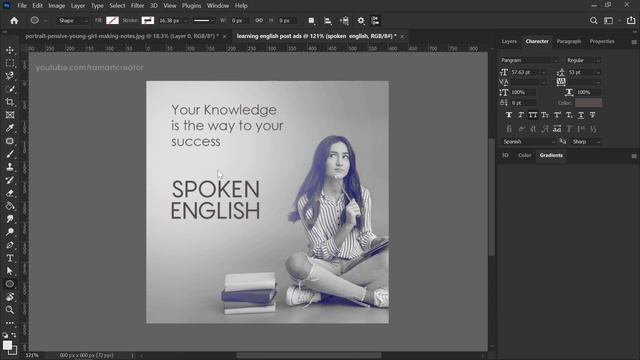This screenshot has height=360, width=640.
Task: Toggle All Caps style
Action: click(x=533, y=115)
